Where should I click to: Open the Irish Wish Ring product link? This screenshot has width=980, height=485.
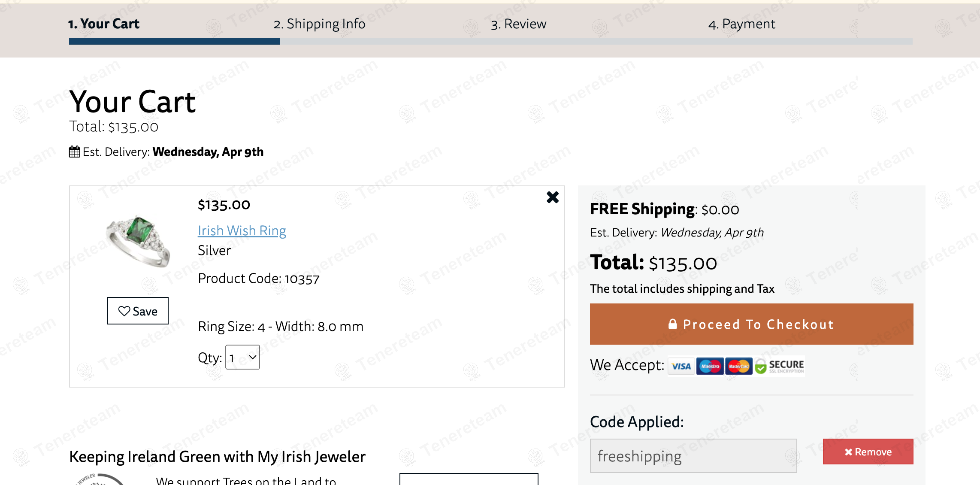(242, 230)
